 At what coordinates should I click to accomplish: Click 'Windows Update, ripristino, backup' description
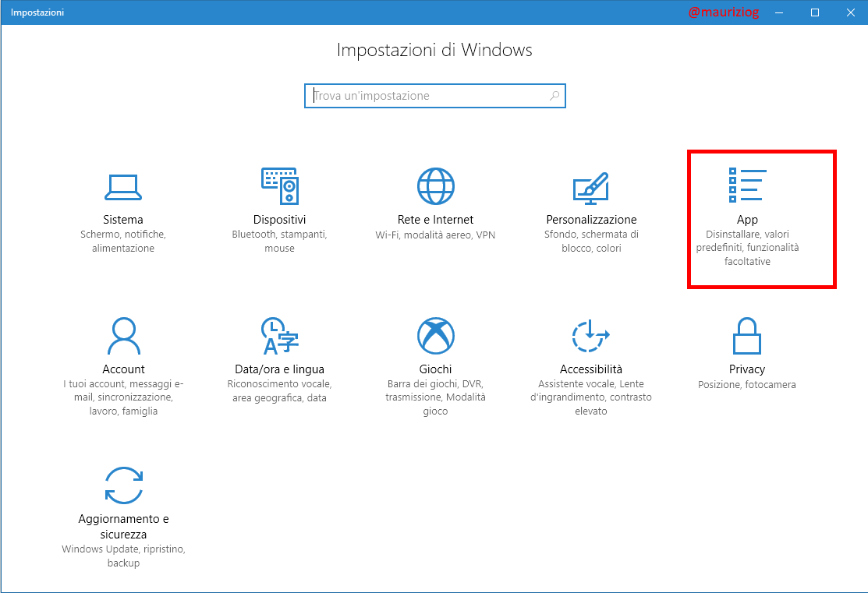tap(123, 556)
